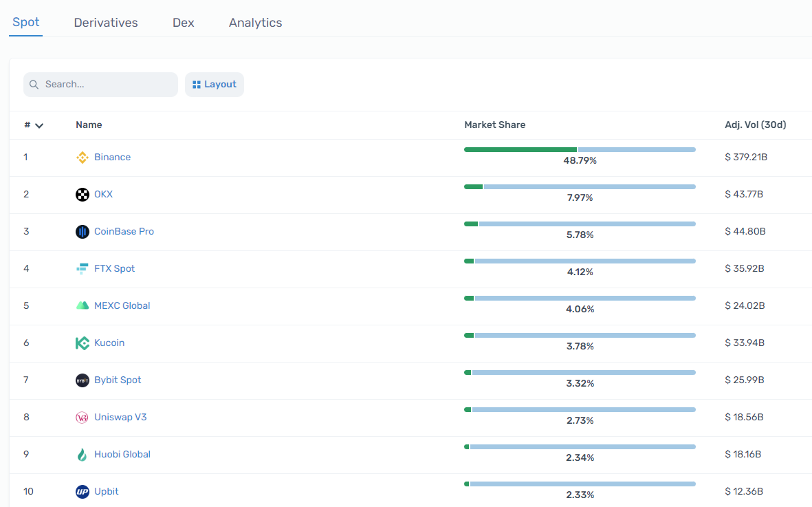Viewport: 812px width, 507px height.
Task: Open the Layout options button
Action: (x=215, y=85)
